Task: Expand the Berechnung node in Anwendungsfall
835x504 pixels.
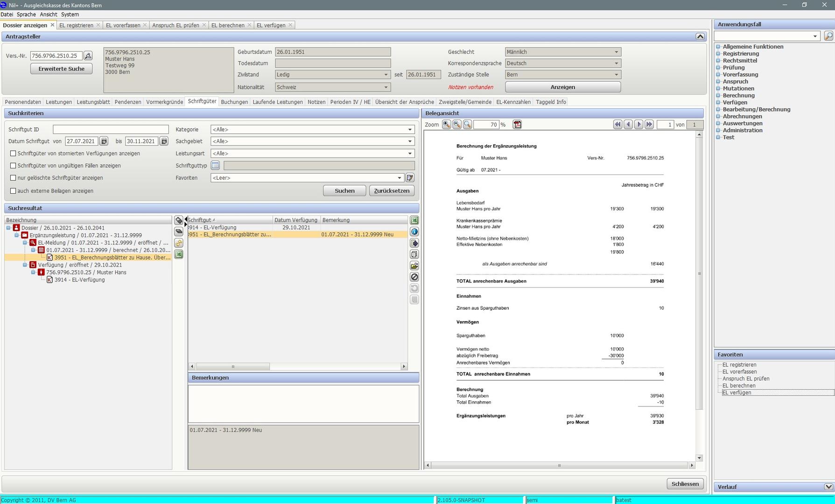Action: pyautogui.click(x=718, y=96)
